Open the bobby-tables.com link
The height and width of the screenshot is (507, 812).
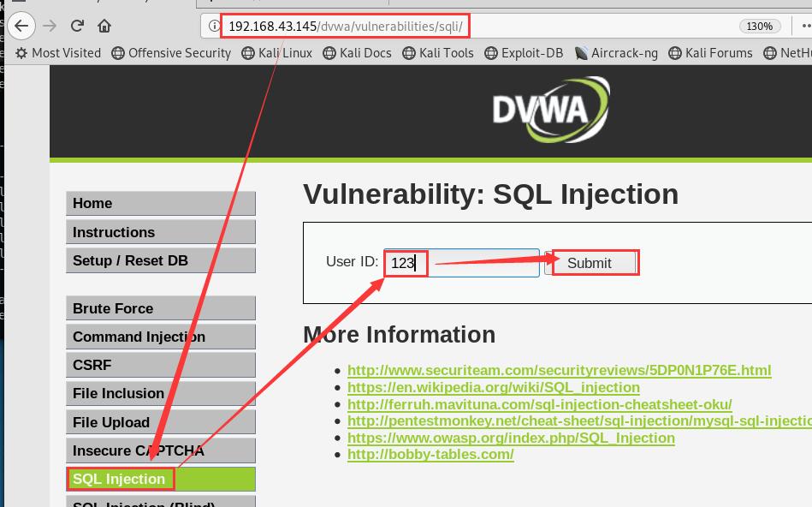(431, 455)
